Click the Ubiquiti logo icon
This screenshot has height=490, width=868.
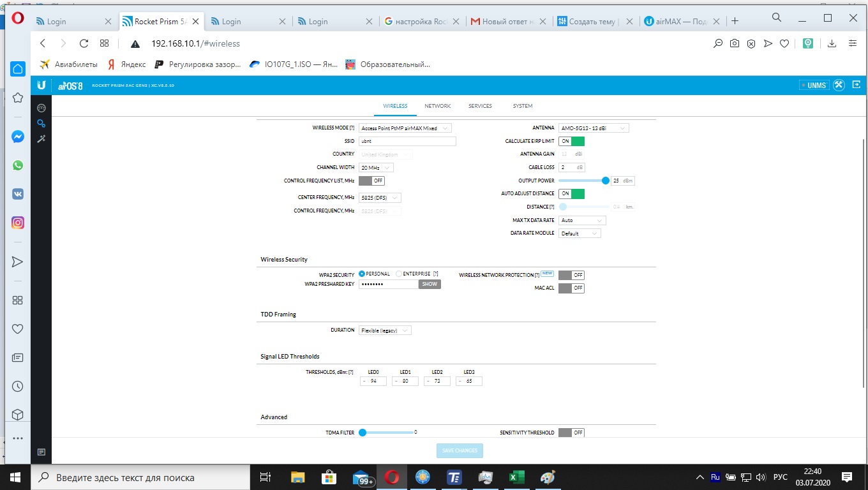tap(41, 85)
